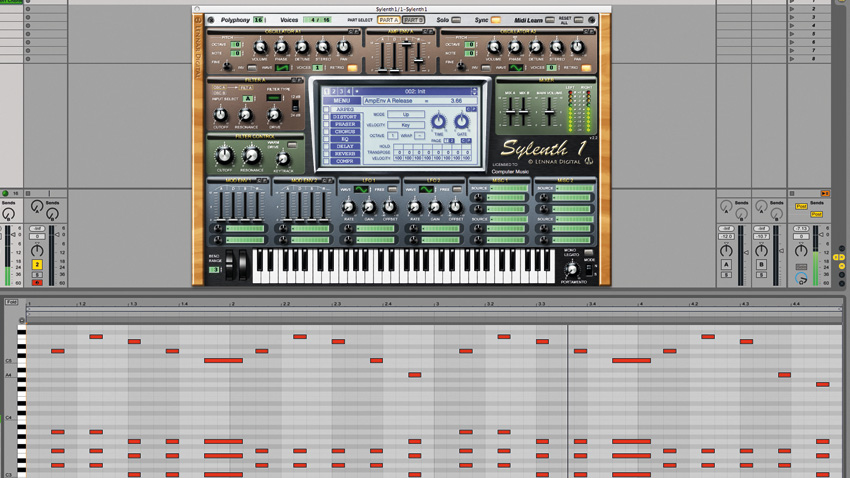Click the Amp Env A Release slider
850x478 pixels.
(x=418, y=56)
